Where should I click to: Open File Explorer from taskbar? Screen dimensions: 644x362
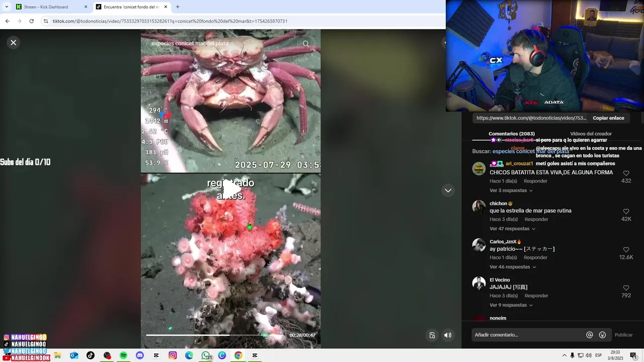57,355
